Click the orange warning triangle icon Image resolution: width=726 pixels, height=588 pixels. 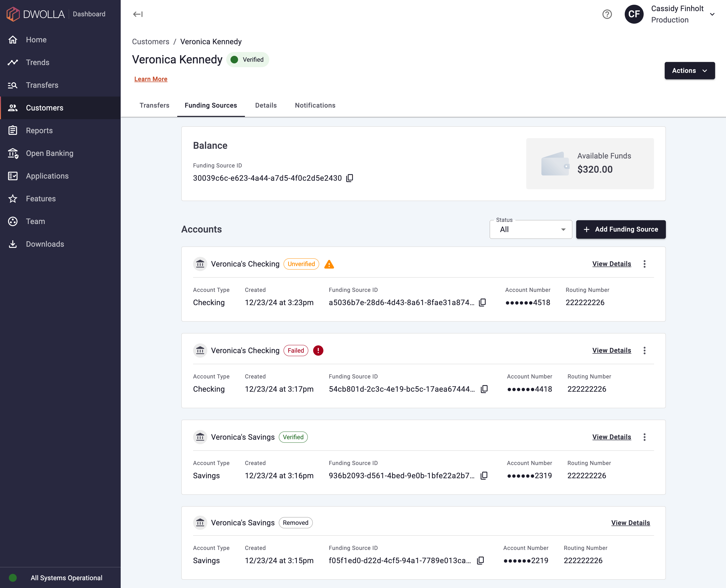(x=329, y=264)
